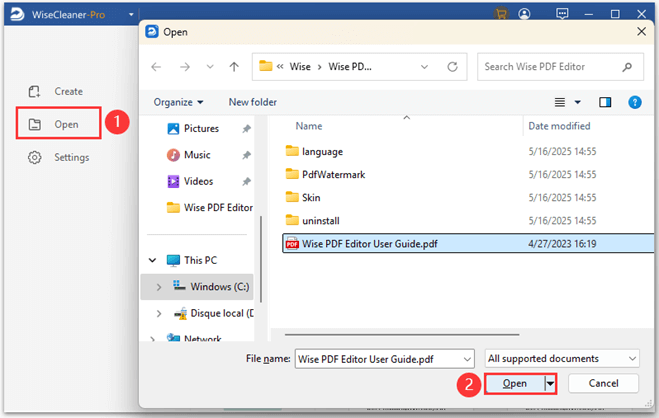Expand the File name dropdown arrow

coord(467,359)
